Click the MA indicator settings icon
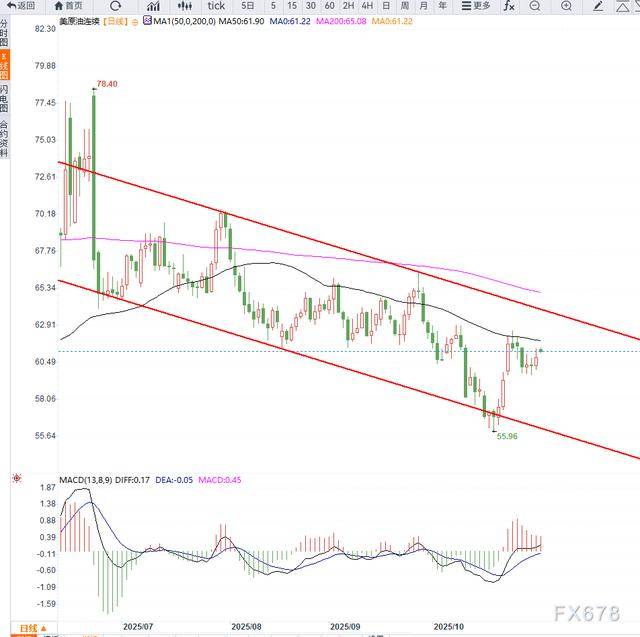This screenshot has height=637, width=640. 147,20
